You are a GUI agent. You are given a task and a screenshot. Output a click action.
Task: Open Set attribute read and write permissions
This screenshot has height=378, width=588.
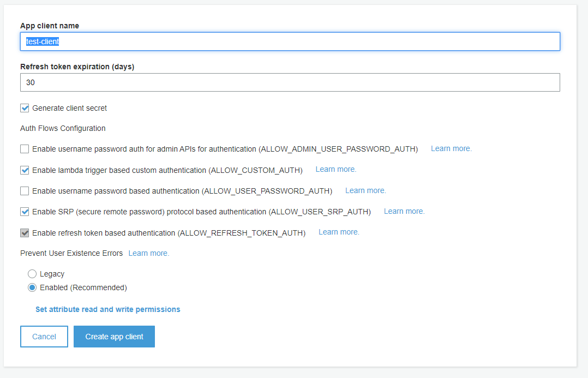pyautogui.click(x=108, y=309)
